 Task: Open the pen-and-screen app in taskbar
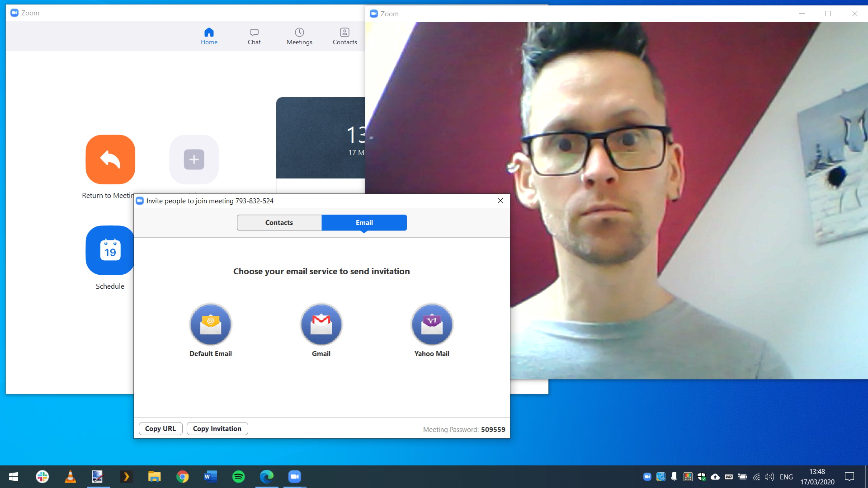tap(98, 477)
